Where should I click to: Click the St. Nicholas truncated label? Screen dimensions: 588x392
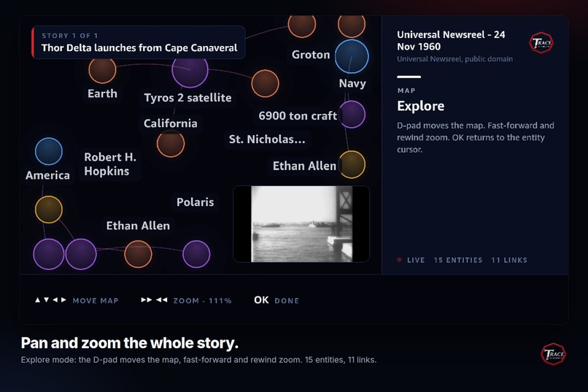click(267, 139)
